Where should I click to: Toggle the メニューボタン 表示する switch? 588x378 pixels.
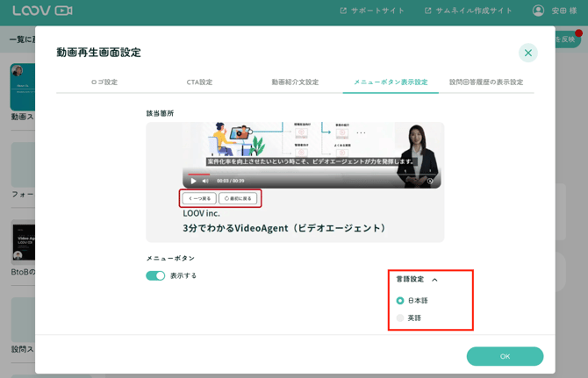[155, 275]
